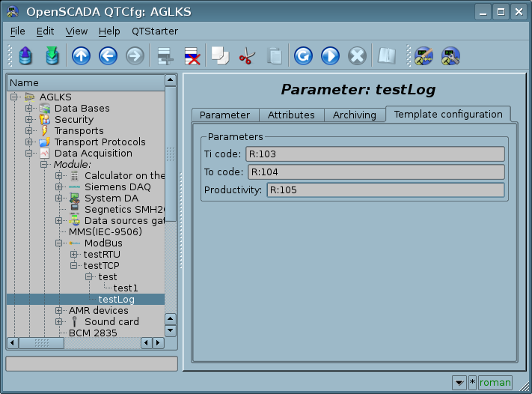This screenshot has width=532, height=394.
Task: Click the Start periodic update play icon
Action: [x=330, y=56]
